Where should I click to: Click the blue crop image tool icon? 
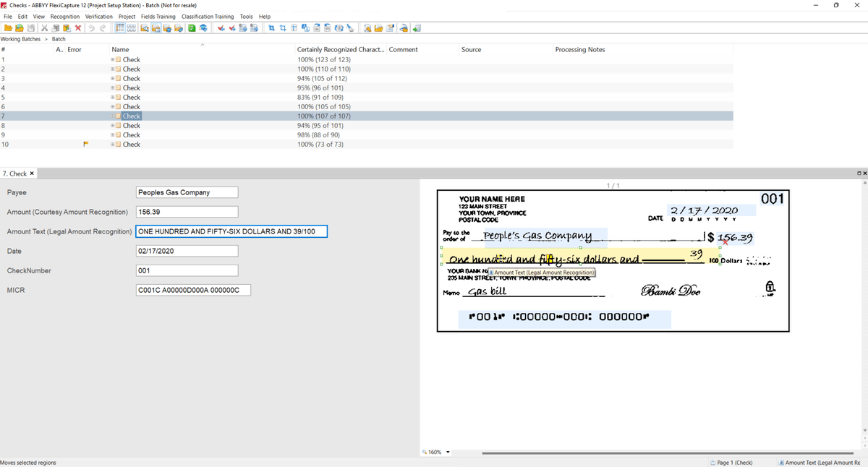(271, 28)
